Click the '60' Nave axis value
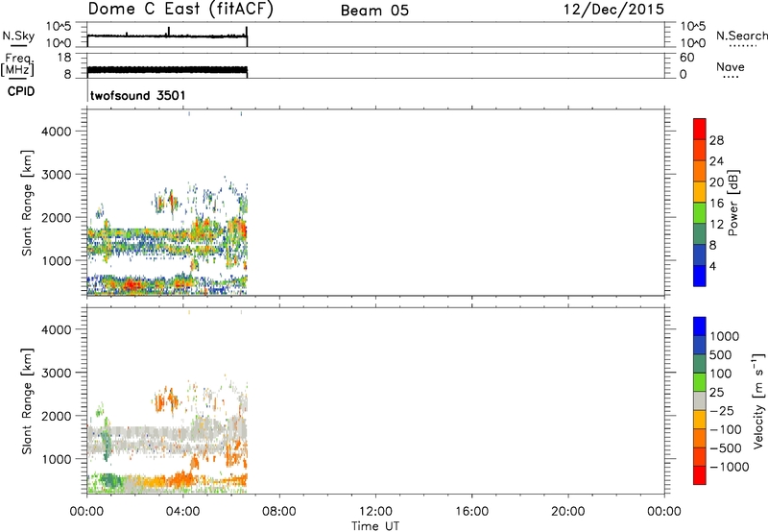This screenshot has height=532, width=768. pyautogui.click(x=686, y=58)
